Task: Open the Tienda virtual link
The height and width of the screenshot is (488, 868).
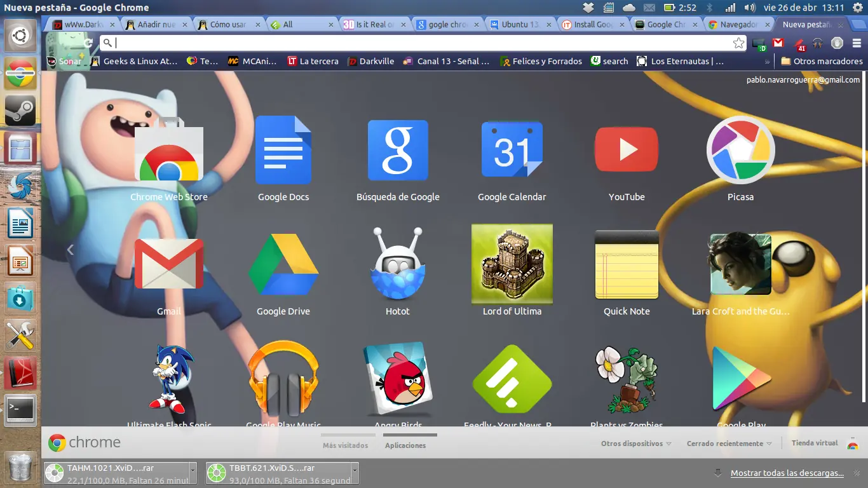Action: [x=815, y=443]
